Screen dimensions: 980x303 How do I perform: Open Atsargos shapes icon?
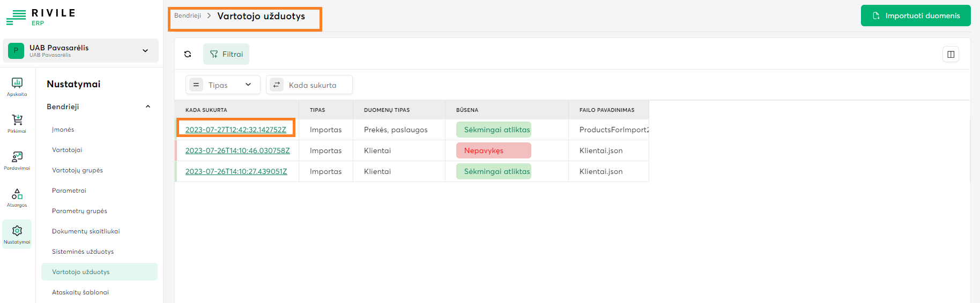pyautogui.click(x=17, y=197)
